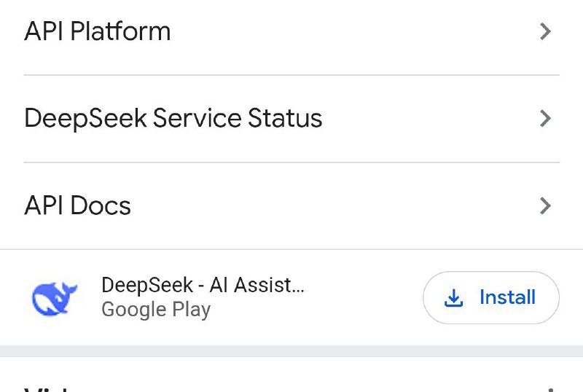Tap the DeepSeek whale app icon
The image size is (583, 392).
coord(55,298)
